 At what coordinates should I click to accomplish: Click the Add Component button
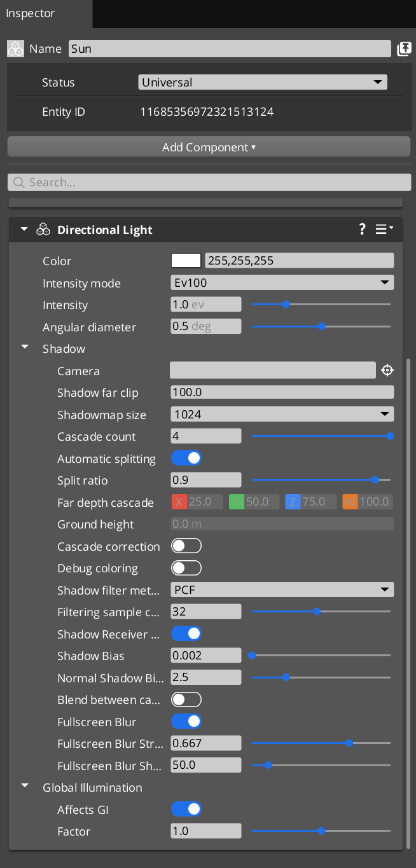pos(209,147)
